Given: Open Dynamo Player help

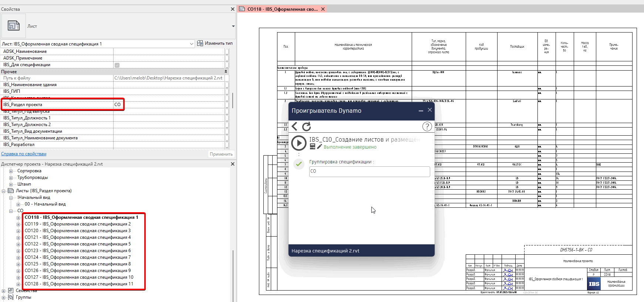Looking at the screenshot, I should tap(427, 126).
